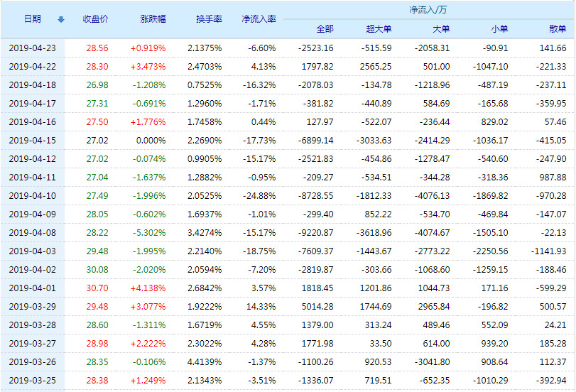
Task: Select the date cell 2019-04-02
Action: click(33, 270)
